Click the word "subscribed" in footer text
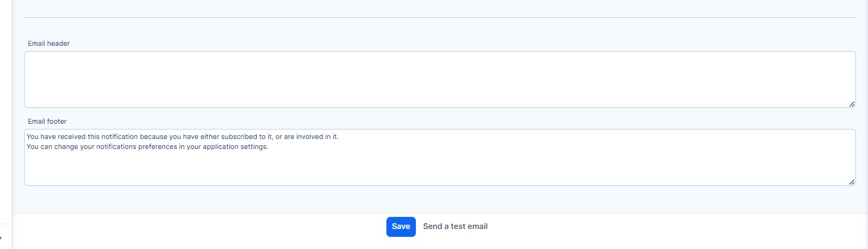 point(239,137)
